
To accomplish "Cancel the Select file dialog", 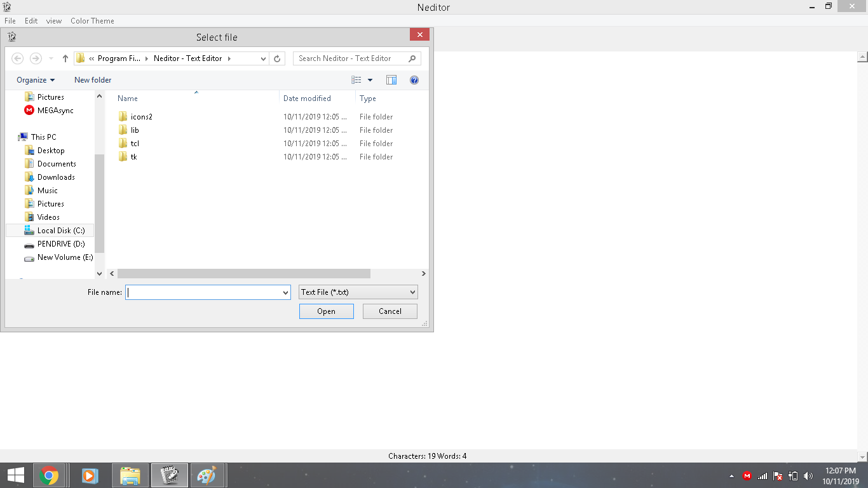I will (x=390, y=311).
